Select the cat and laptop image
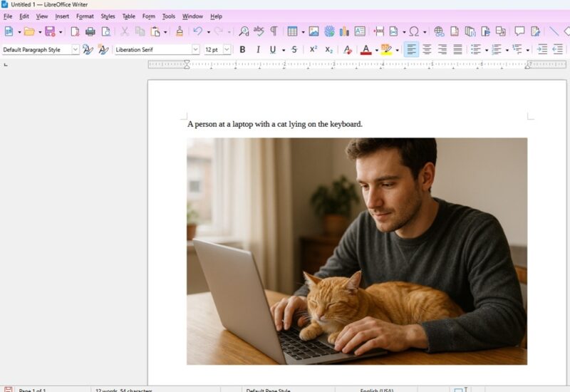 357,252
